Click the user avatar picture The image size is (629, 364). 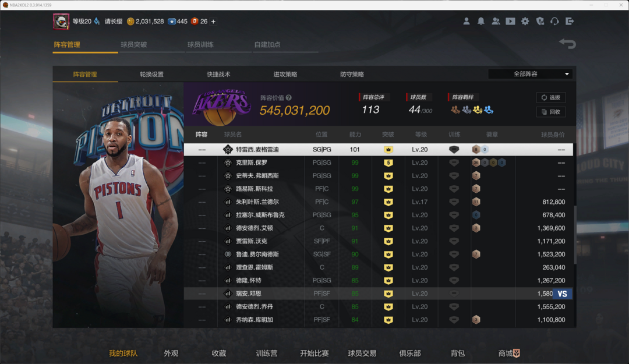click(61, 22)
